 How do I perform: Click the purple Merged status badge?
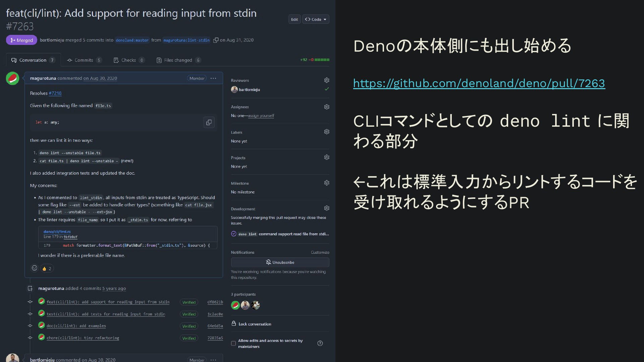(21, 40)
